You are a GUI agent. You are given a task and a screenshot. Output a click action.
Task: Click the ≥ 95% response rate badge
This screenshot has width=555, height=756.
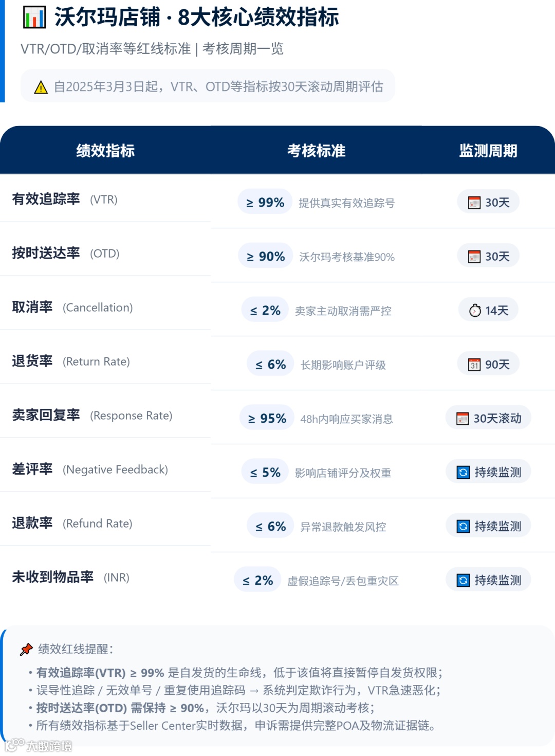pyautogui.click(x=267, y=418)
